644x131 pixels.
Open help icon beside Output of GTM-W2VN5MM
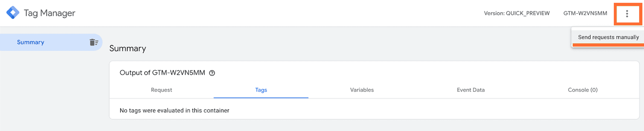tap(212, 73)
